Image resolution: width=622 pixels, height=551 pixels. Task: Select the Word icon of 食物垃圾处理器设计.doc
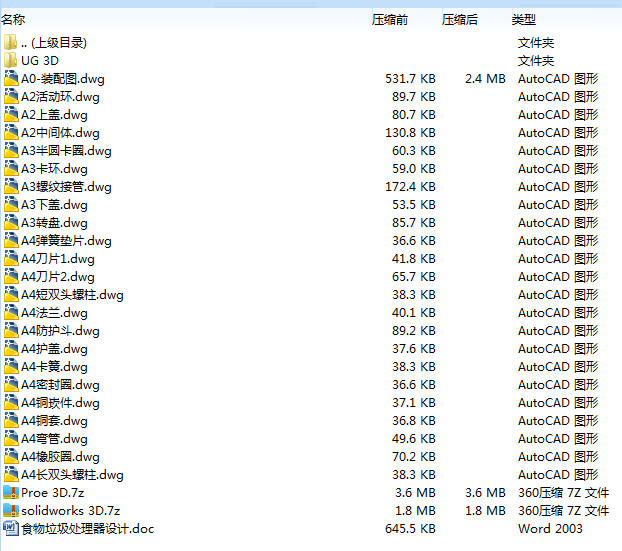pos(11,528)
